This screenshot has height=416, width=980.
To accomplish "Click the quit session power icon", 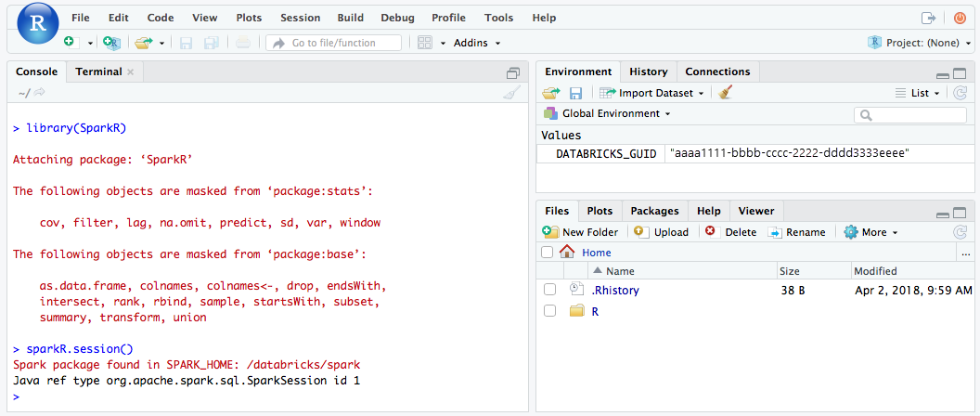I will pos(960,18).
